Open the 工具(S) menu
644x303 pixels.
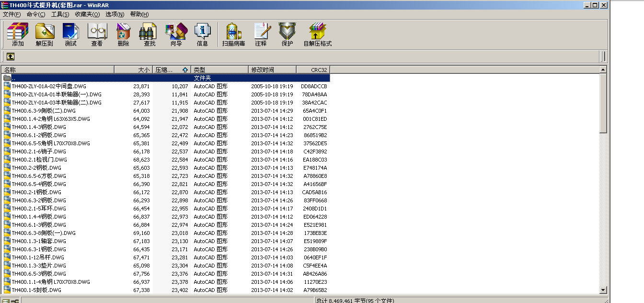pos(60,14)
